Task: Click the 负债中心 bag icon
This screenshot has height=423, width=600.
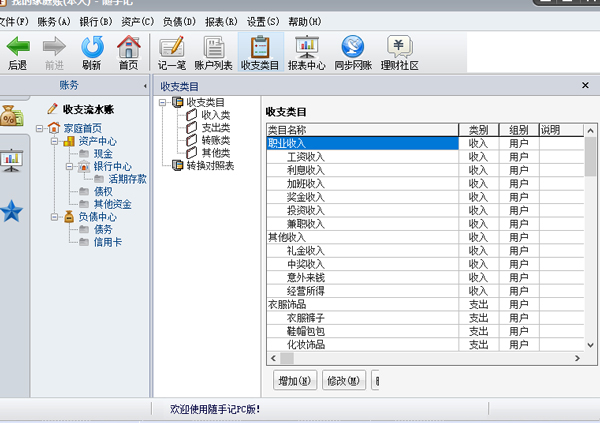Action: (x=69, y=217)
